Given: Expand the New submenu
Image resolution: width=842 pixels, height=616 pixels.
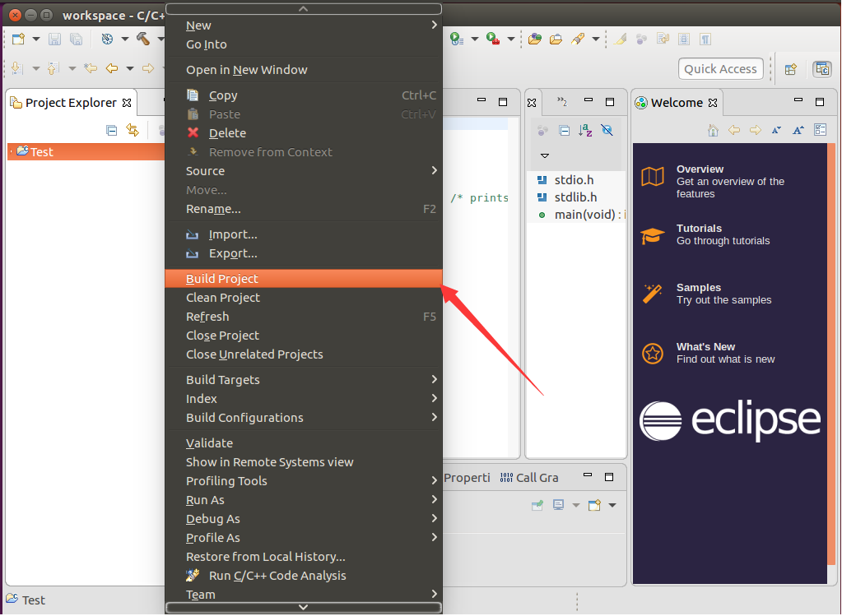Looking at the screenshot, I should point(304,25).
